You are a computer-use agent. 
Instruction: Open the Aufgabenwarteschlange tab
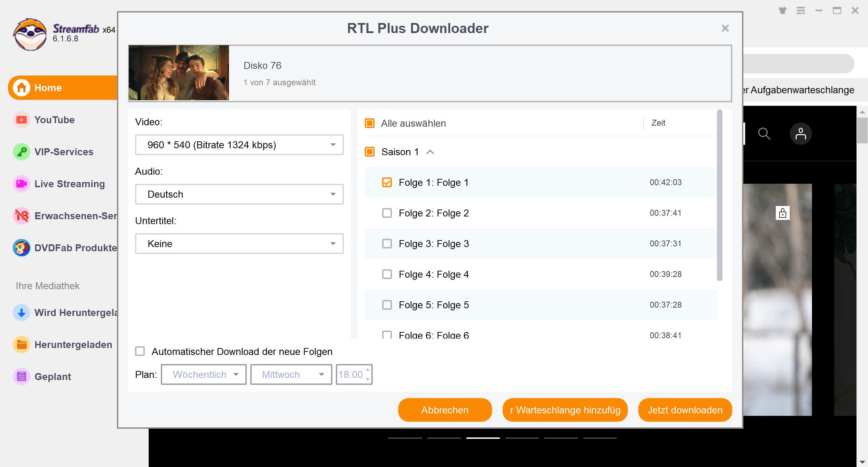(x=798, y=90)
